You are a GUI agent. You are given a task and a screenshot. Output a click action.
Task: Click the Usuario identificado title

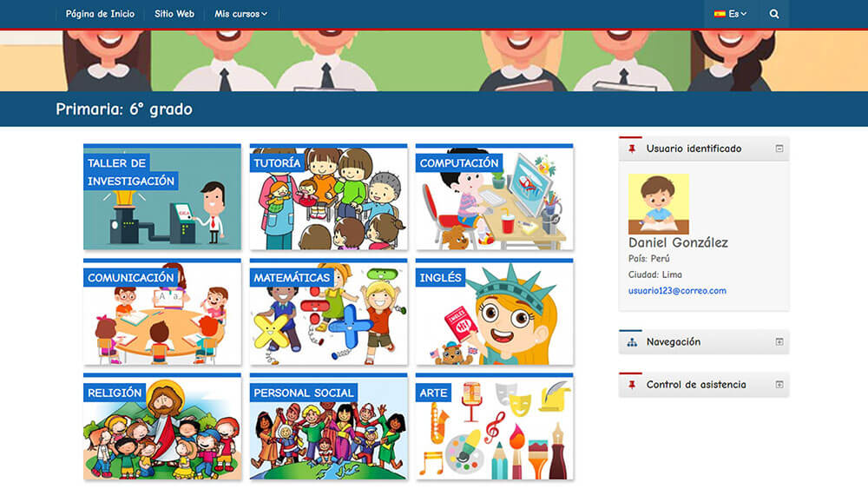click(694, 149)
